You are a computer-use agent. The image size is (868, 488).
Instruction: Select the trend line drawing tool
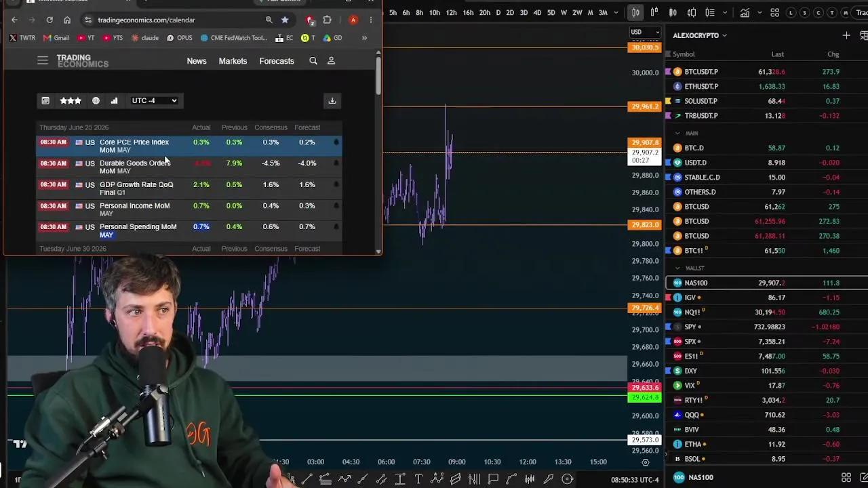[x=307, y=479]
